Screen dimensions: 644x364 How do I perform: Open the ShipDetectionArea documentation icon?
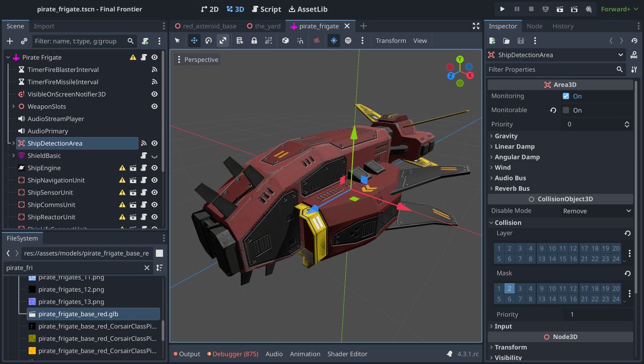tap(634, 55)
